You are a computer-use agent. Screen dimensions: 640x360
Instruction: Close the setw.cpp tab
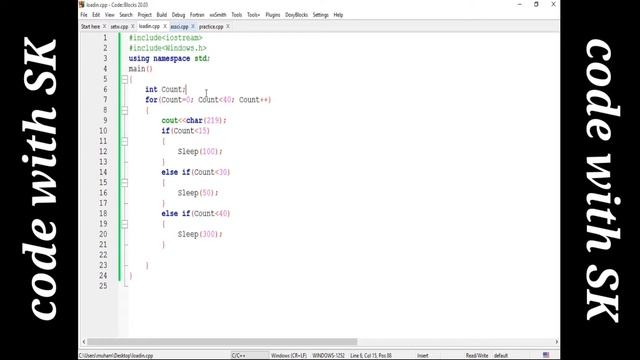pyautogui.click(x=133, y=27)
